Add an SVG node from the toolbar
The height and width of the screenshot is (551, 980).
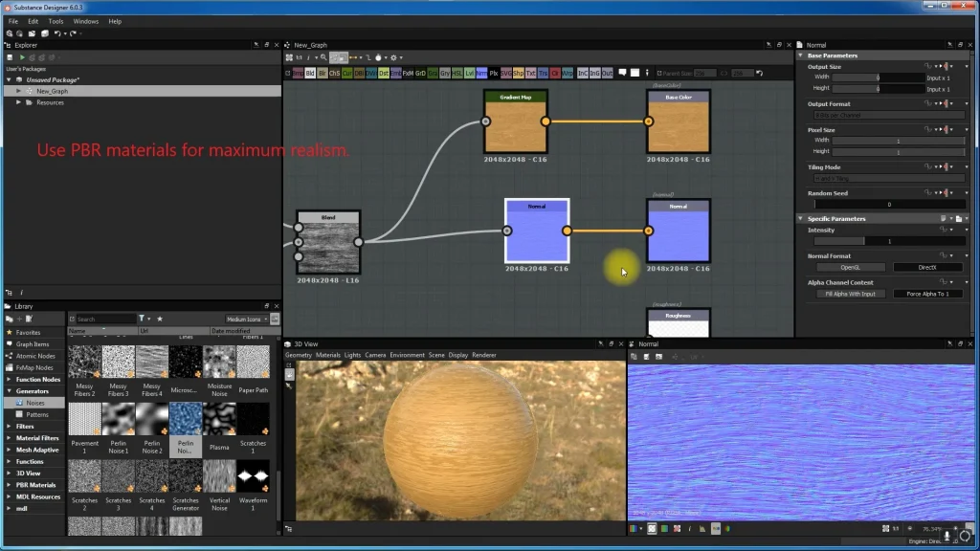[505, 73]
